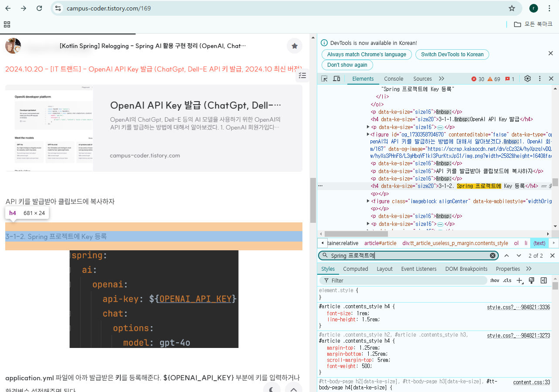Open DevTools settings gear
Screen dimensions: 559x392
click(528, 79)
